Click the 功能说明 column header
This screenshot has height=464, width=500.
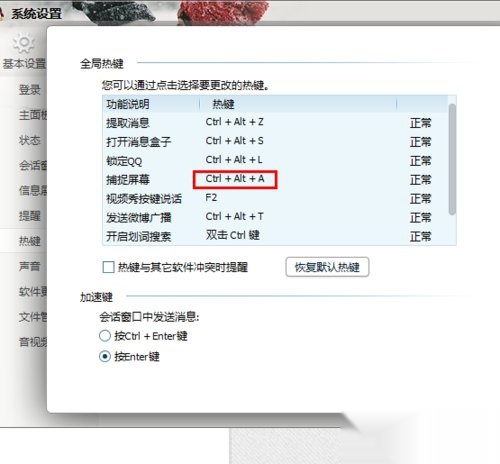[128, 104]
